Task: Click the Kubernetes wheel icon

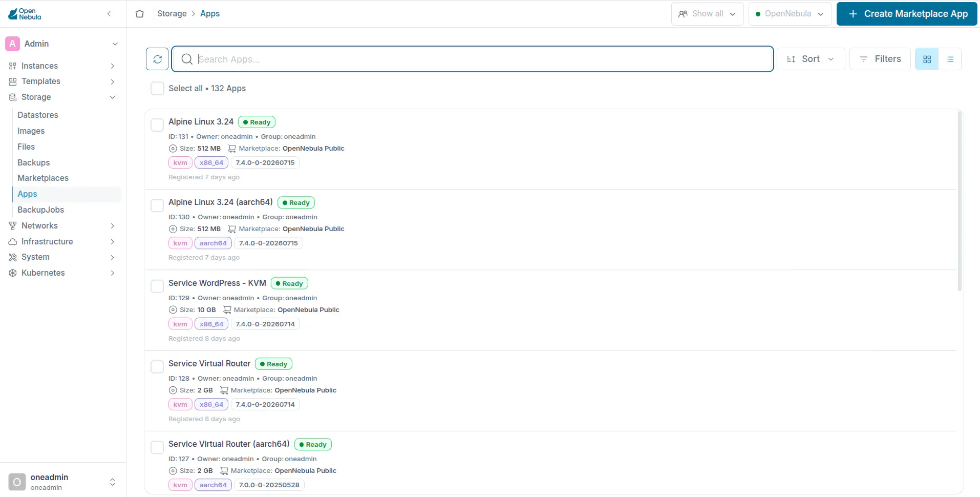Action: 13,273
